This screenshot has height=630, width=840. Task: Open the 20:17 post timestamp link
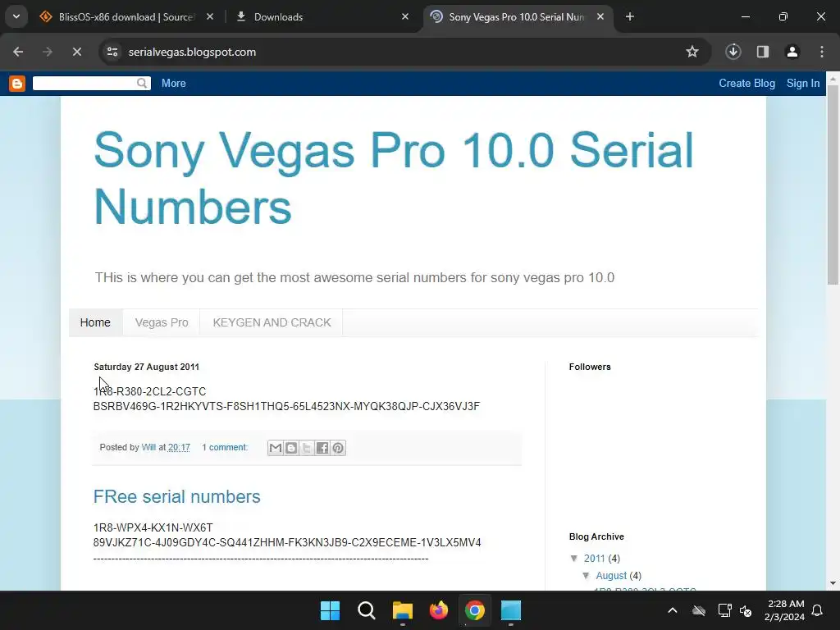click(179, 447)
